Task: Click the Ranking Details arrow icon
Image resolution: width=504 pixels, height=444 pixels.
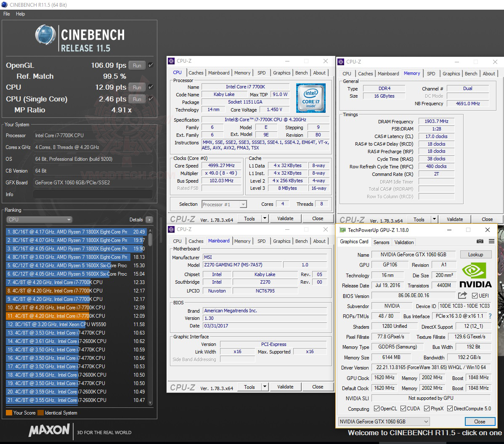Action: click(149, 220)
